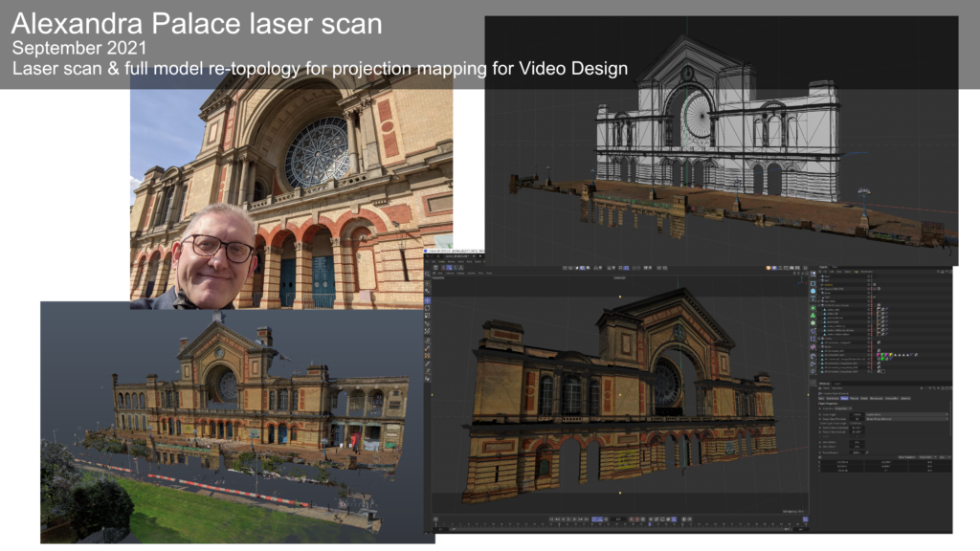Activate Polygons mode icon next to Edges
980x551 pixels.
point(455,268)
